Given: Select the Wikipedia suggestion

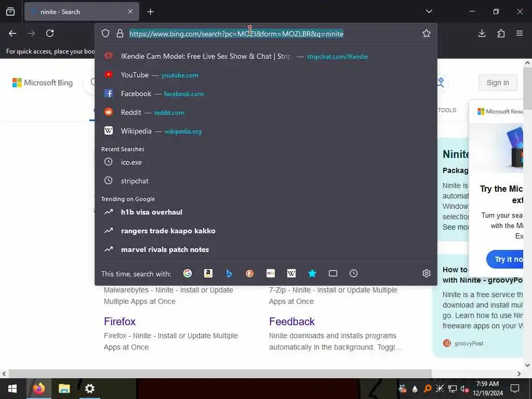Looking at the screenshot, I should 266,131.
